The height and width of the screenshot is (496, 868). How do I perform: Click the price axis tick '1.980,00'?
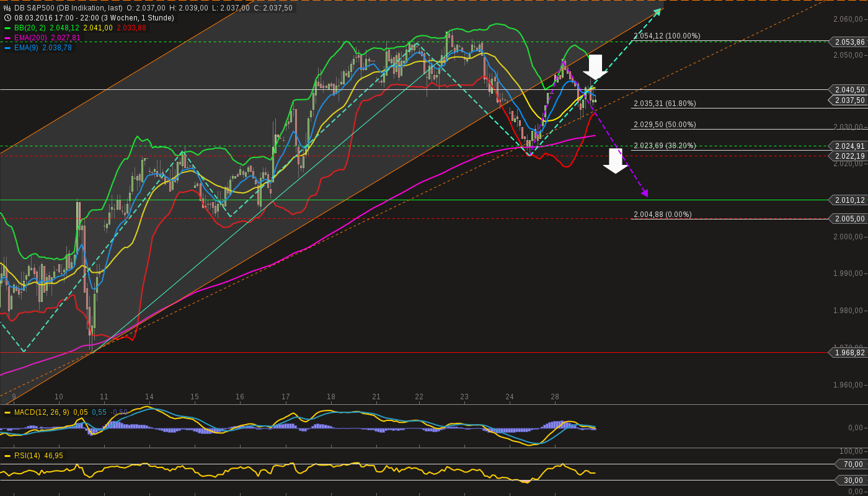point(849,311)
